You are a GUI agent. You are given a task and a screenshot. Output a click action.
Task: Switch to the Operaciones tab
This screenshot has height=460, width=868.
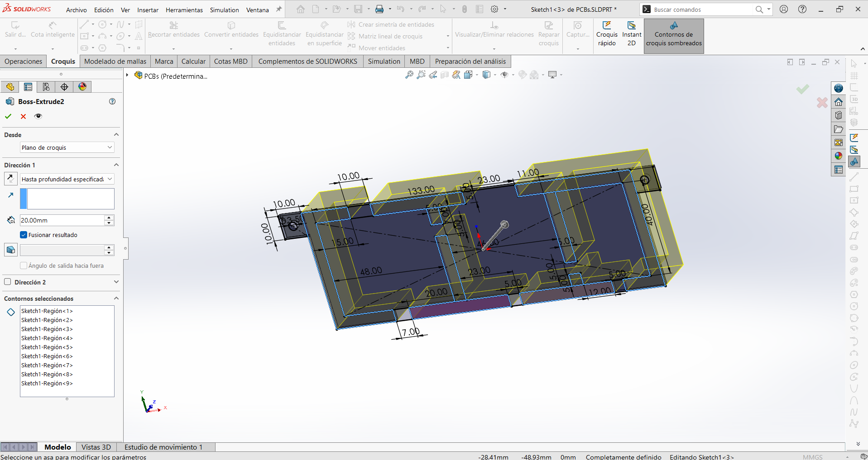pos(23,61)
